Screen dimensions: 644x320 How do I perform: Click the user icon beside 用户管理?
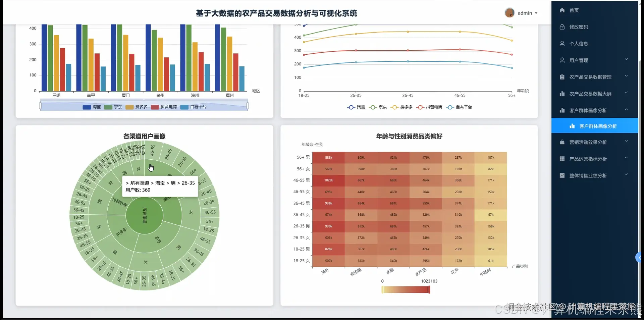[x=562, y=60]
